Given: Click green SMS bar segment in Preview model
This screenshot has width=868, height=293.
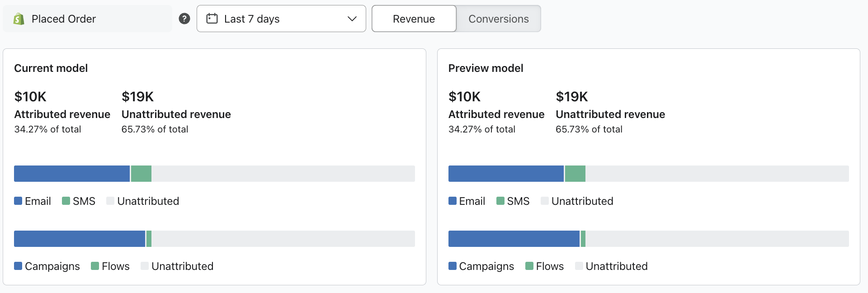Looking at the screenshot, I should pos(575,174).
